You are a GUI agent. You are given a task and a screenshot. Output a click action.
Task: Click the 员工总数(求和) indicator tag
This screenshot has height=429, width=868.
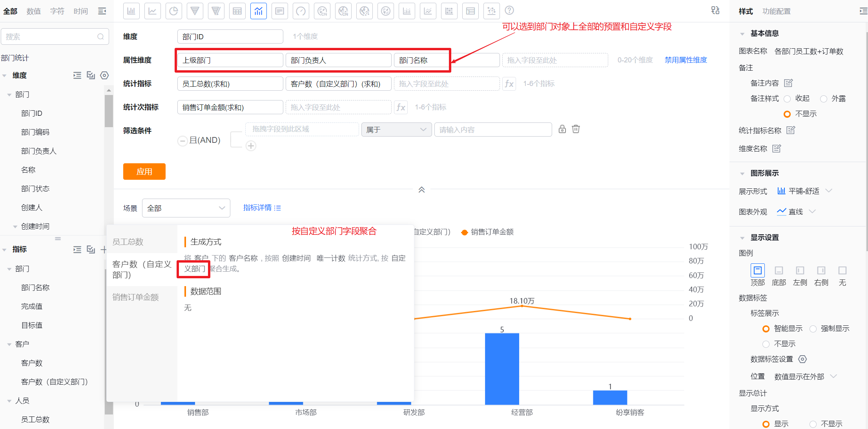click(230, 84)
